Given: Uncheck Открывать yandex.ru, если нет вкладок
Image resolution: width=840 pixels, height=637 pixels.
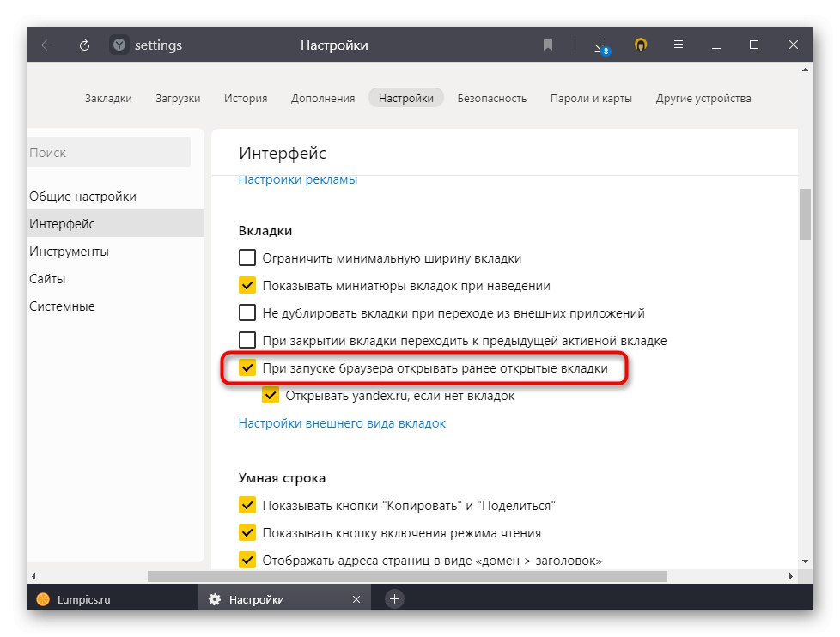Looking at the screenshot, I should click(271, 395).
